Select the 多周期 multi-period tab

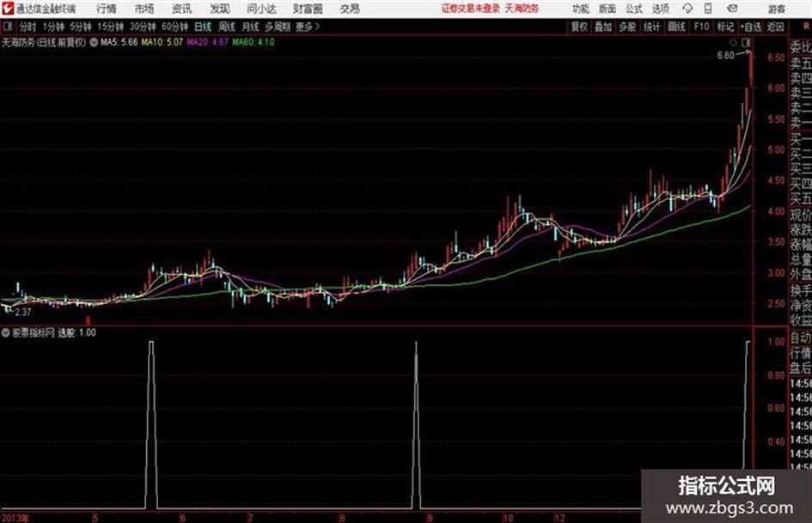click(x=278, y=27)
